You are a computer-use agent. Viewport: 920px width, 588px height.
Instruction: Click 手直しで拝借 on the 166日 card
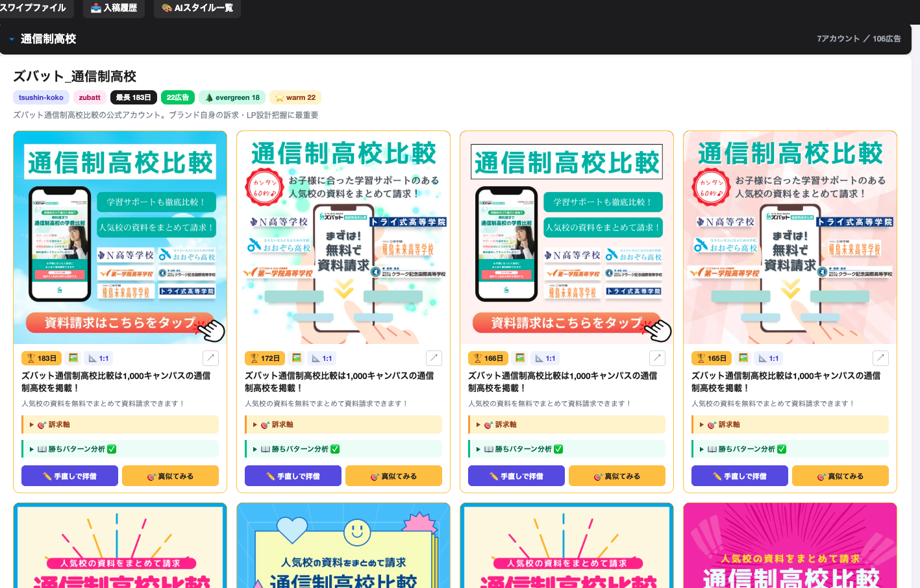(516, 476)
